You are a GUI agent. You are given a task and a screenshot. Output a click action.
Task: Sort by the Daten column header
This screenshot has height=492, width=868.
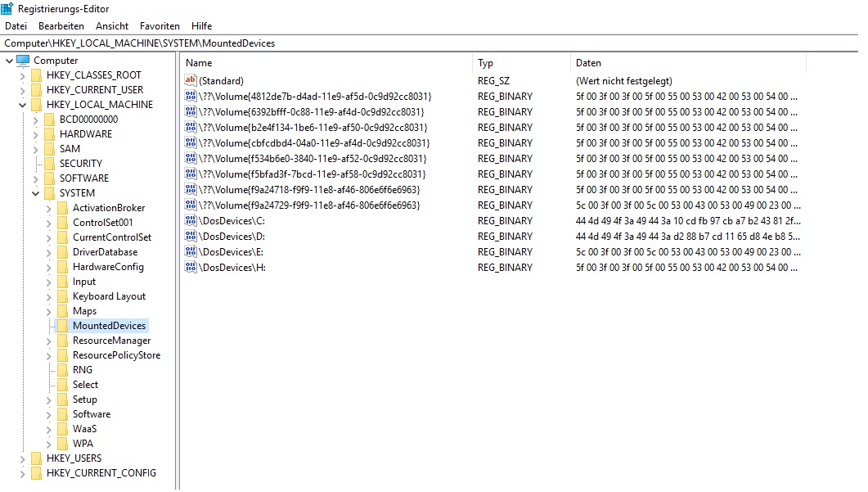point(688,63)
